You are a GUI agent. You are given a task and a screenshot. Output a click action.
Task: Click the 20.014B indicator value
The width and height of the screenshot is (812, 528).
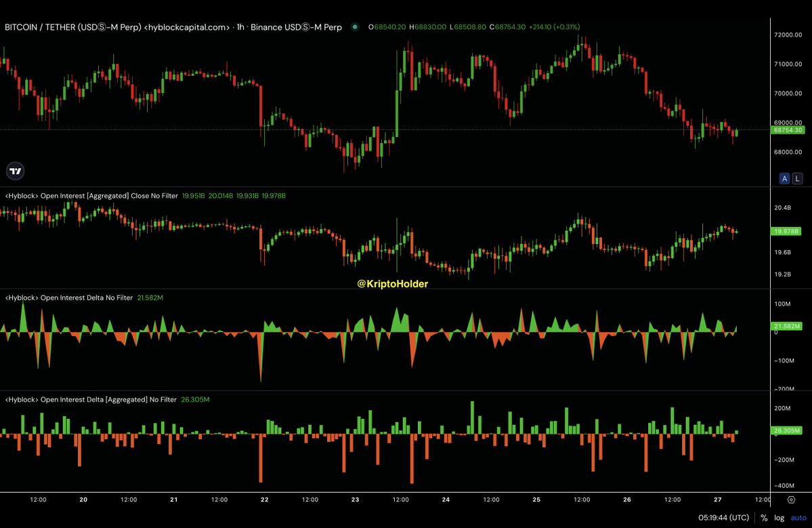221,196
